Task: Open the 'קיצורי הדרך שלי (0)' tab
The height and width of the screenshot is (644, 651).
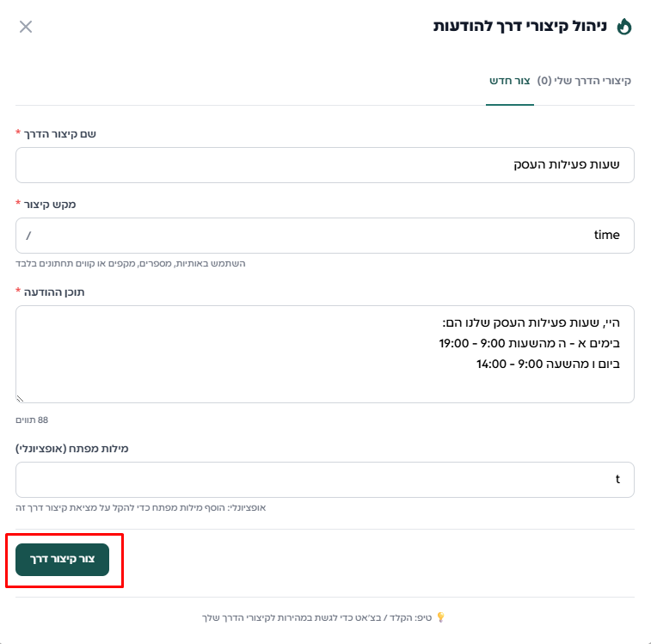Action: (x=584, y=81)
